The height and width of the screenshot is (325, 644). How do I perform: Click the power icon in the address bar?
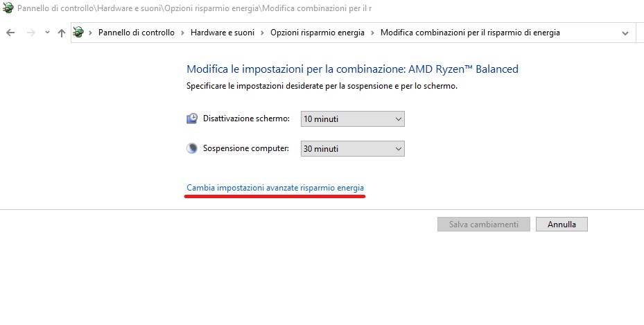[79, 33]
